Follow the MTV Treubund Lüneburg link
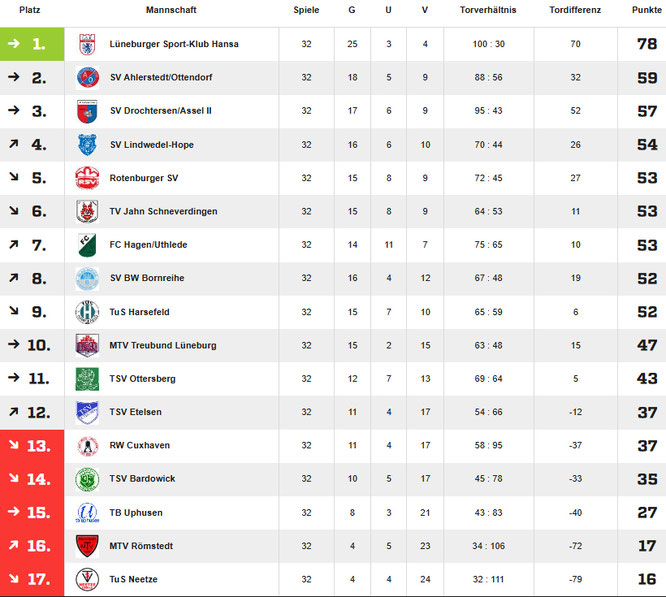The width and height of the screenshot is (666, 597). pyautogui.click(x=163, y=345)
